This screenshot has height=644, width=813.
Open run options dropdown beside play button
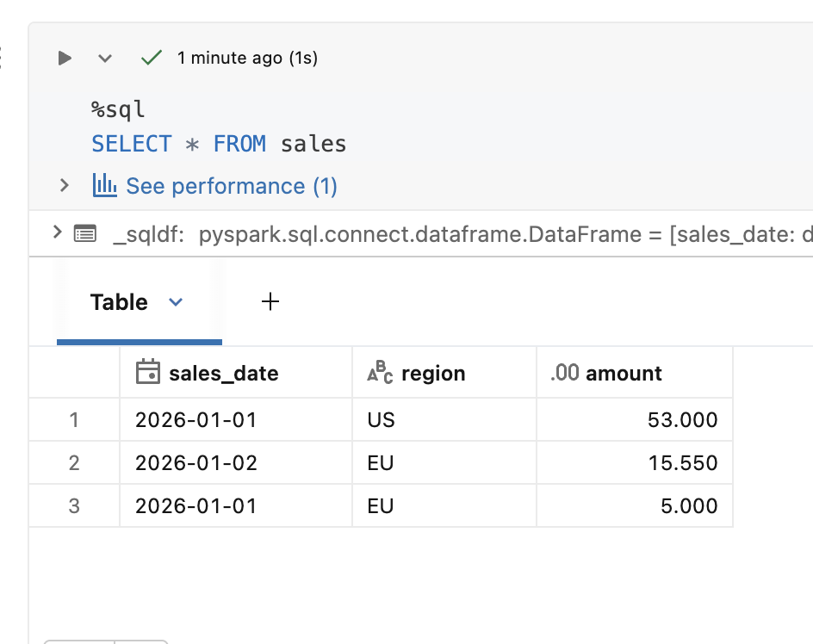105,59
